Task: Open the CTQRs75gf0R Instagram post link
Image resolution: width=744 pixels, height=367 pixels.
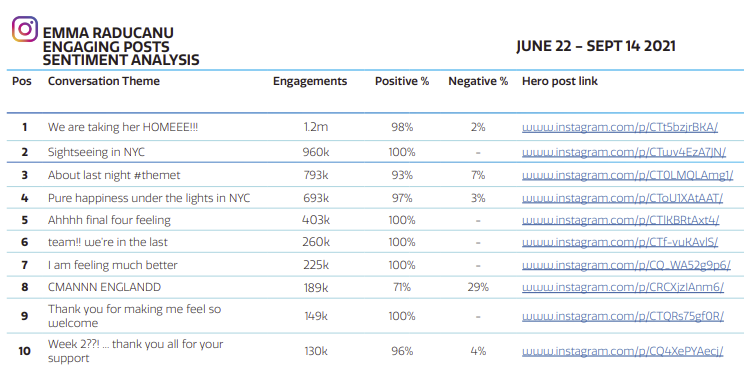Action: [x=623, y=316]
